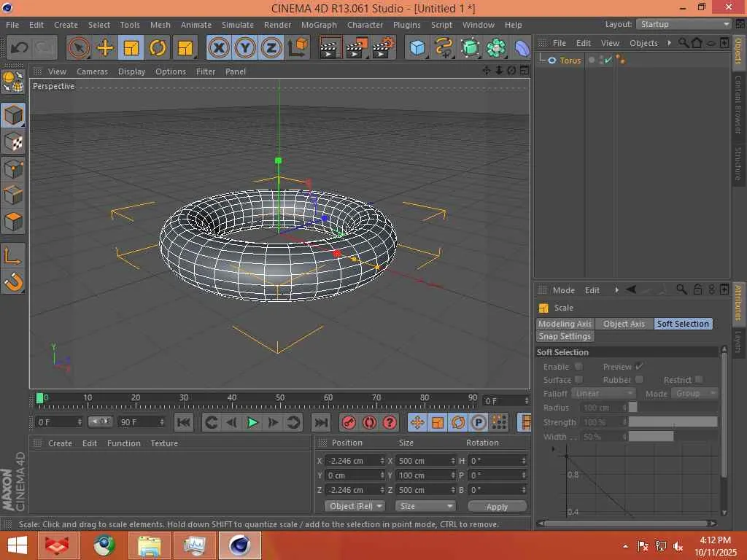Toggle the Z-axis lock button
The width and height of the screenshot is (747, 560).
271,48
